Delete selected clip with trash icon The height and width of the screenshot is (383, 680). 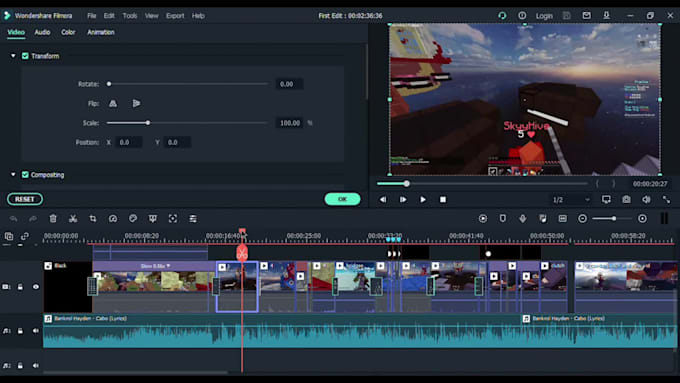point(53,219)
